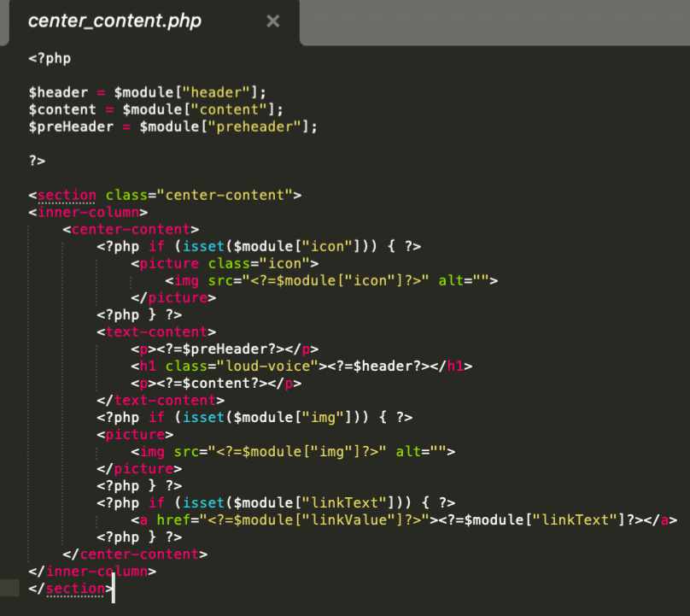Click the gutter marker beside the closing section line
The width and height of the screenshot is (690, 616).
(x=9, y=588)
